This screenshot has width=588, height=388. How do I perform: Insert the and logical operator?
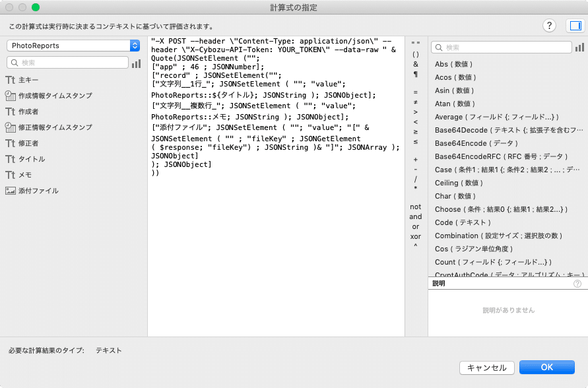416,216
